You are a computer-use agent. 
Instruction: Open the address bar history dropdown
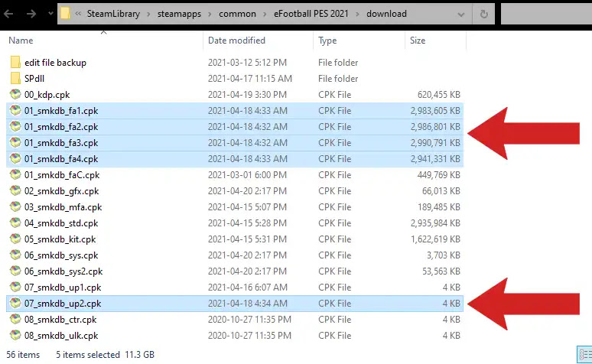461,15
